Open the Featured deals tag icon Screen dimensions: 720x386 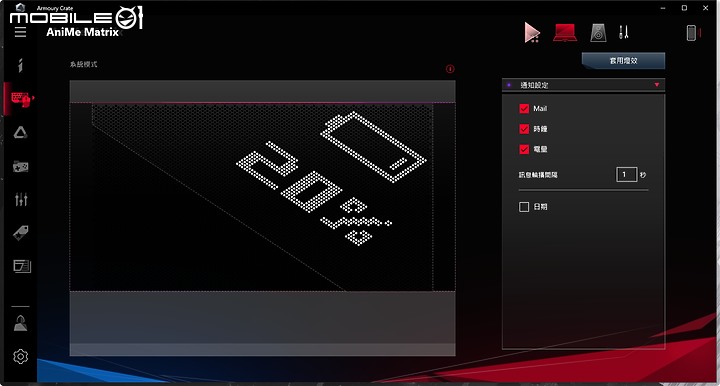21,233
